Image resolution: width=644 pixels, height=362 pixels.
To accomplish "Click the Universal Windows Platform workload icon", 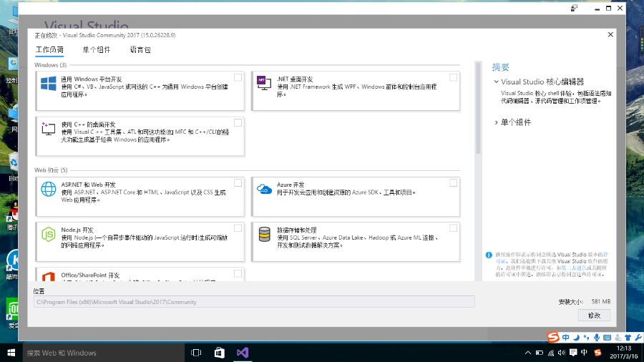I will [49, 83].
